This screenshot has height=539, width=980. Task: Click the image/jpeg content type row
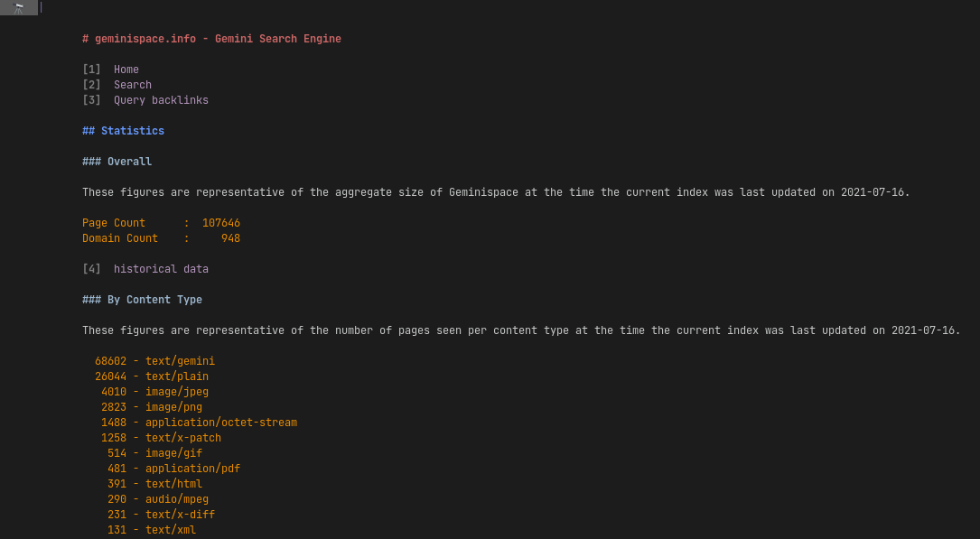154,392
